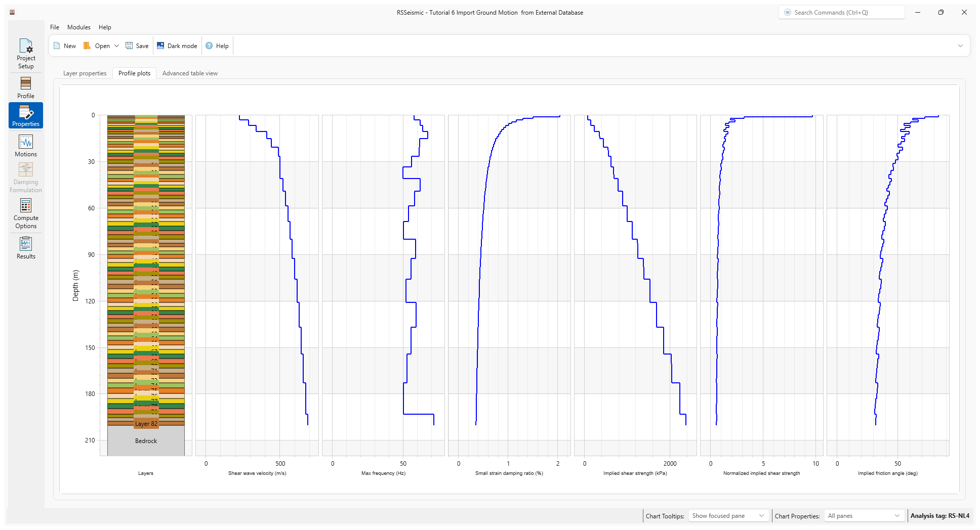Open the Advanced table view tab
This screenshot has height=530, width=980.
click(x=190, y=73)
